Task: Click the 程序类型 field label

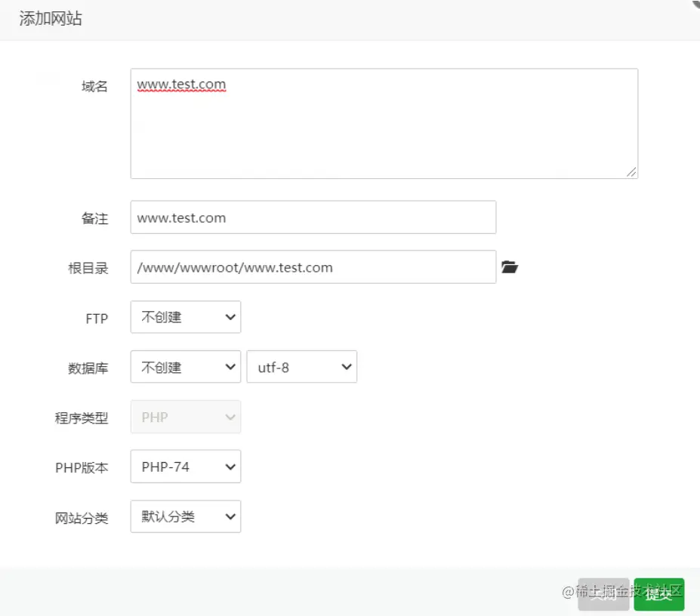Action: 82,418
